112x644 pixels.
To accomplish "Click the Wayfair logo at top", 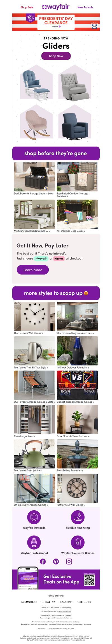I will click(56, 7).
